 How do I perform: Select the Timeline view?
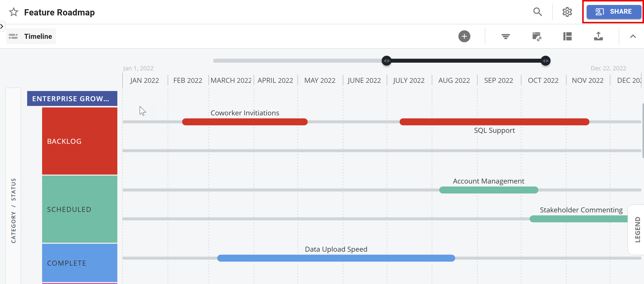(x=31, y=37)
